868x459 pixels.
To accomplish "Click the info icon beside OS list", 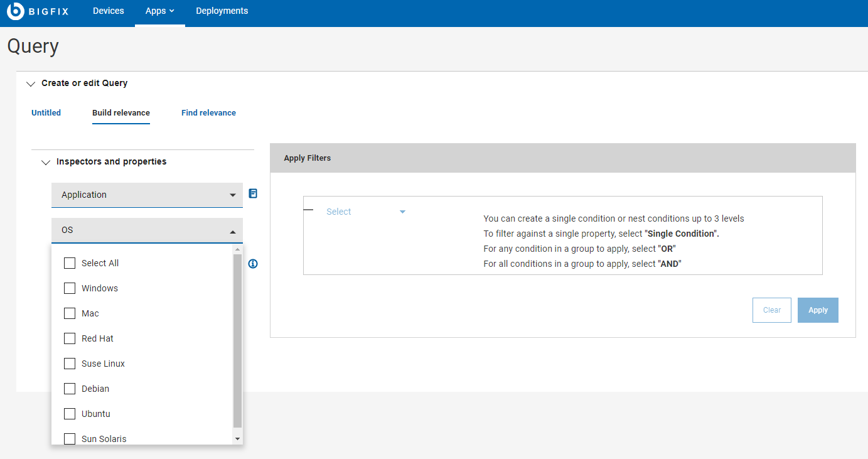I will pos(253,264).
